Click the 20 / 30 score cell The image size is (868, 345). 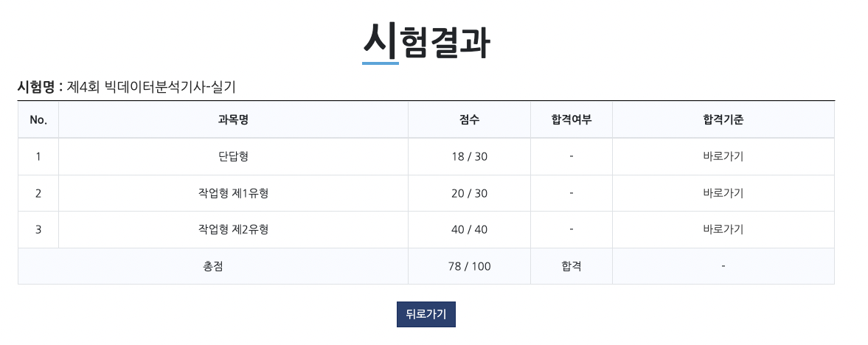point(470,193)
